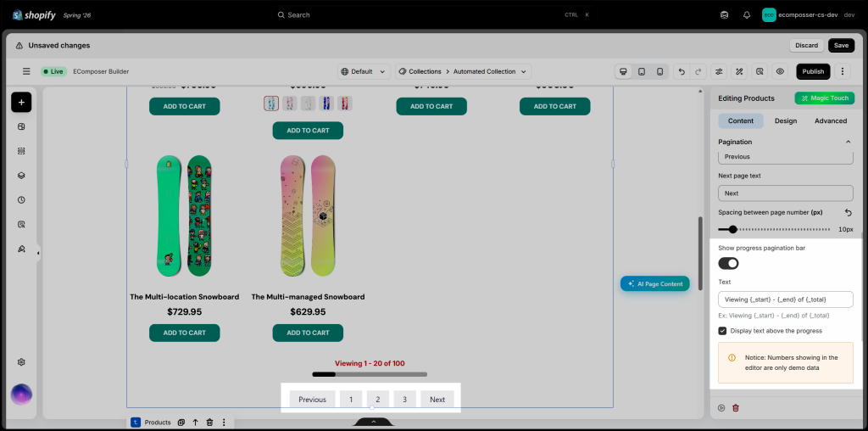868x431 pixels.
Task: Duplicate the Products element from the bottom bar
Action: click(181, 423)
